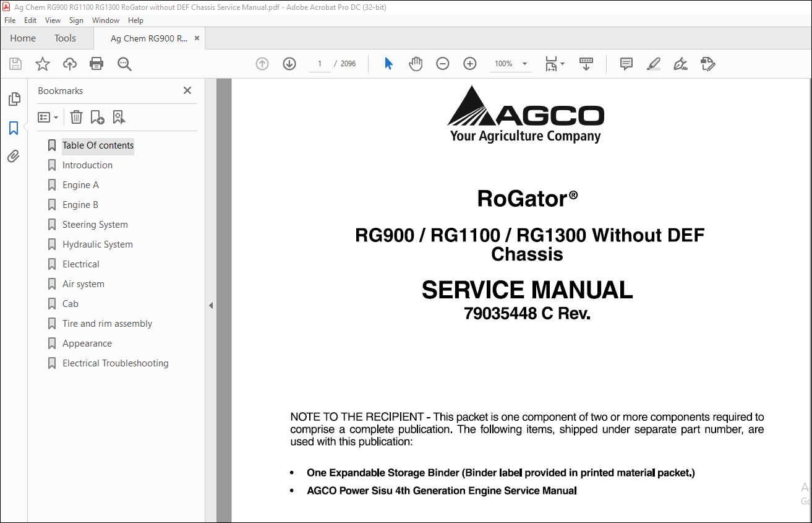Add a new bookmark icon
This screenshot has height=523, width=812.
click(97, 117)
